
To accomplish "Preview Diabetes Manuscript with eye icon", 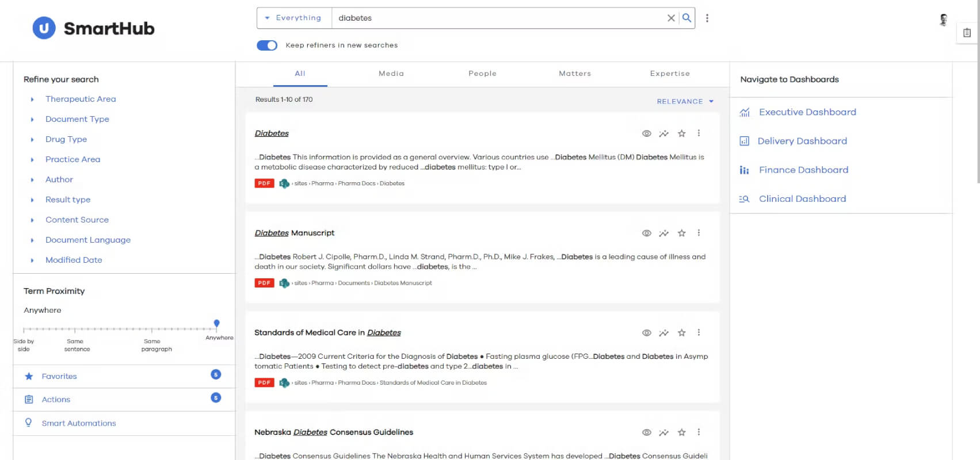I will [x=647, y=233].
